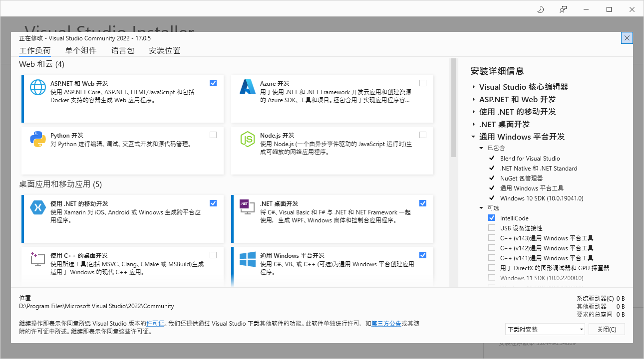Image resolution: width=644 pixels, height=359 pixels.
Task: Uncheck the ASP.NET 和 Web 开发 workload checkbox
Action: point(213,83)
